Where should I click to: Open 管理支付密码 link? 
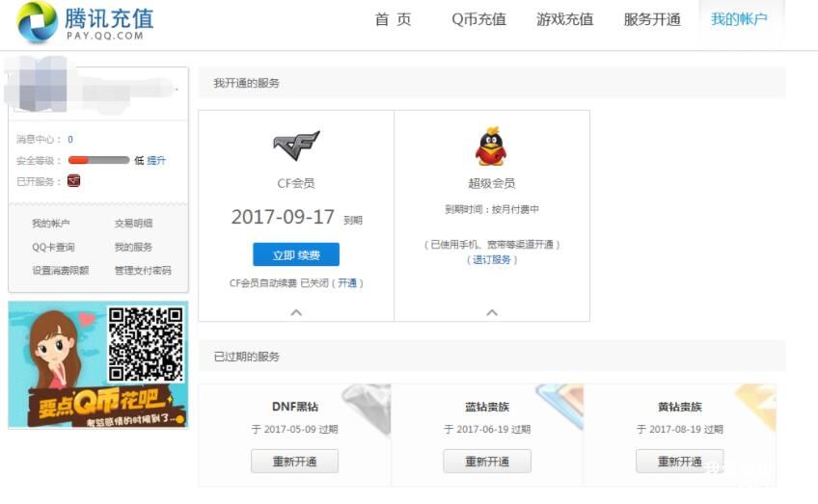click(143, 271)
